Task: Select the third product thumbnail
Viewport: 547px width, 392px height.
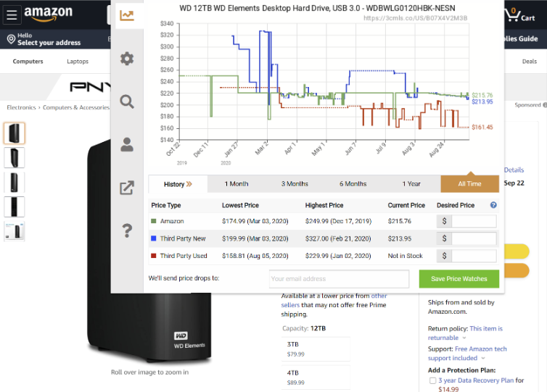Action: click(x=15, y=183)
